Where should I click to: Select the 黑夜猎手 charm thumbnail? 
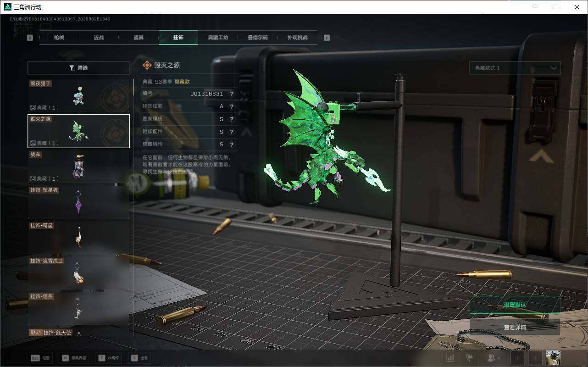click(x=78, y=95)
